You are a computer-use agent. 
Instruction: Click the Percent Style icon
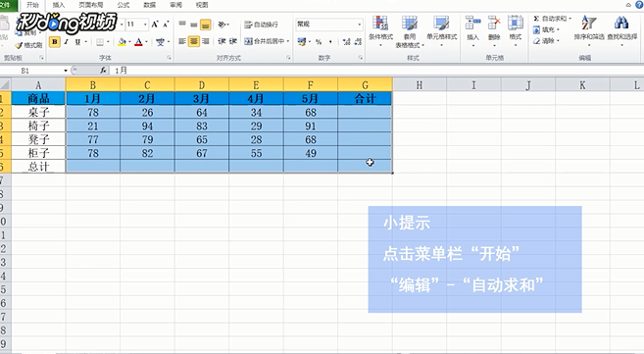pyautogui.click(x=319, y=41)
